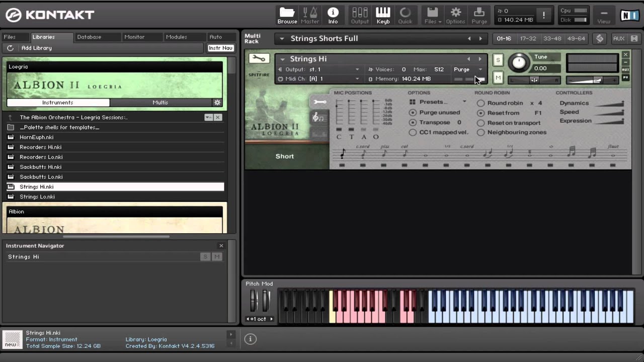Toggle the Info pane icon
Screen dimensions: 644x362
click(333, 15)
